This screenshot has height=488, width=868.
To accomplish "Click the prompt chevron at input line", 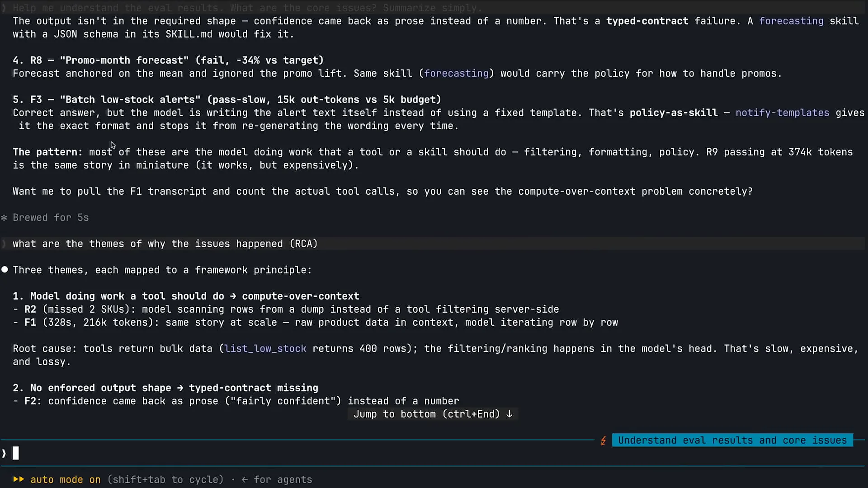I will point(4,453).
